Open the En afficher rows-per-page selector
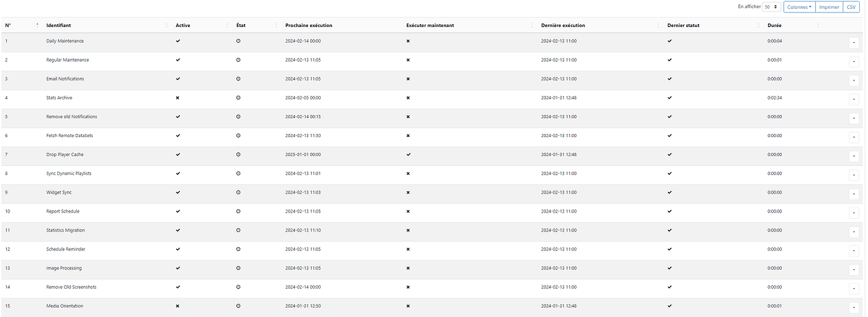 pos(772,7)
